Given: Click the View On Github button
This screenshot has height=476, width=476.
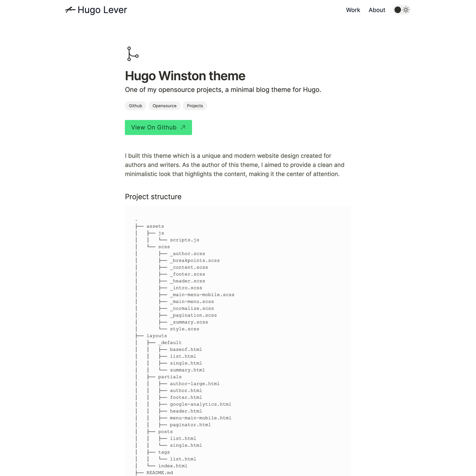Looking at the screenshot, I should click(x=158, y=127).
